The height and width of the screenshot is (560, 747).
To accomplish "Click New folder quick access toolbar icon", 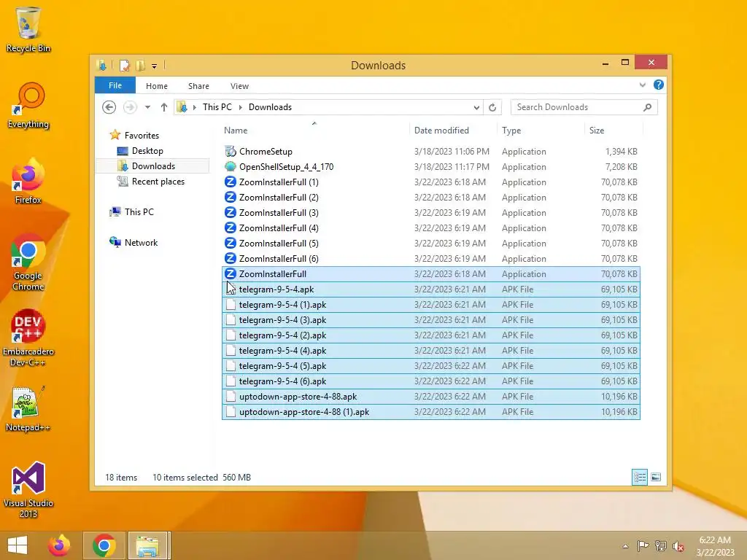I will [140, 65].
